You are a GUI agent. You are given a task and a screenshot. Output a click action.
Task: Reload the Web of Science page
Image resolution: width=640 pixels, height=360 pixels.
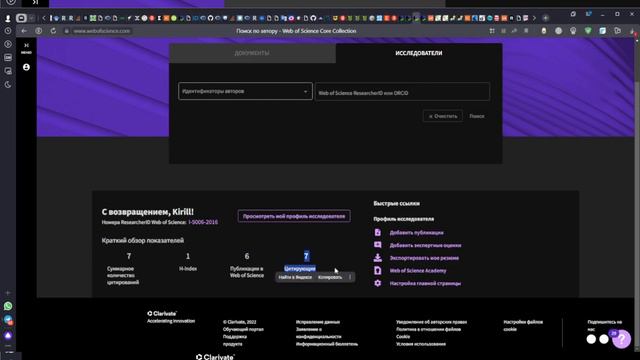pos(53,31)
